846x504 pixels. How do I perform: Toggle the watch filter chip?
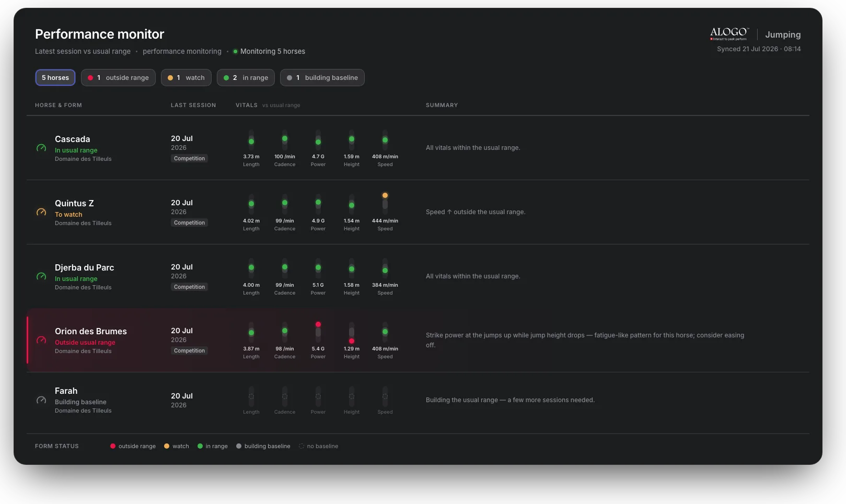[186, 78]
